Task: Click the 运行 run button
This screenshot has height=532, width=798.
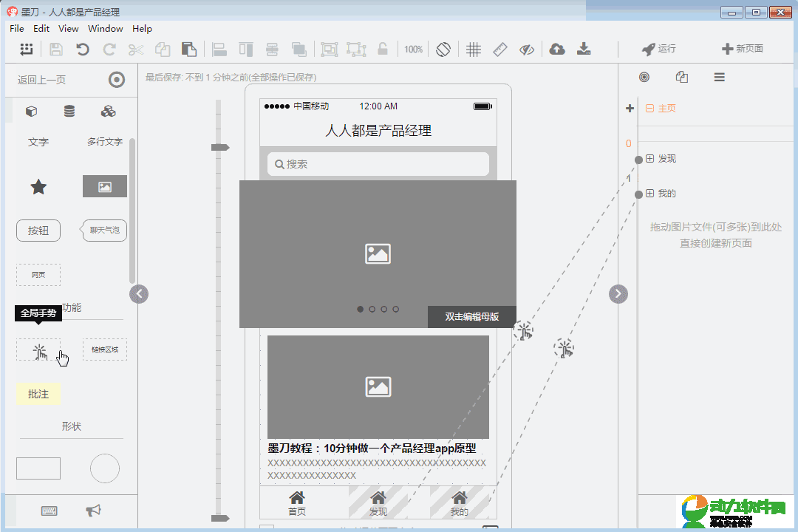Action: tap(658, 48)
